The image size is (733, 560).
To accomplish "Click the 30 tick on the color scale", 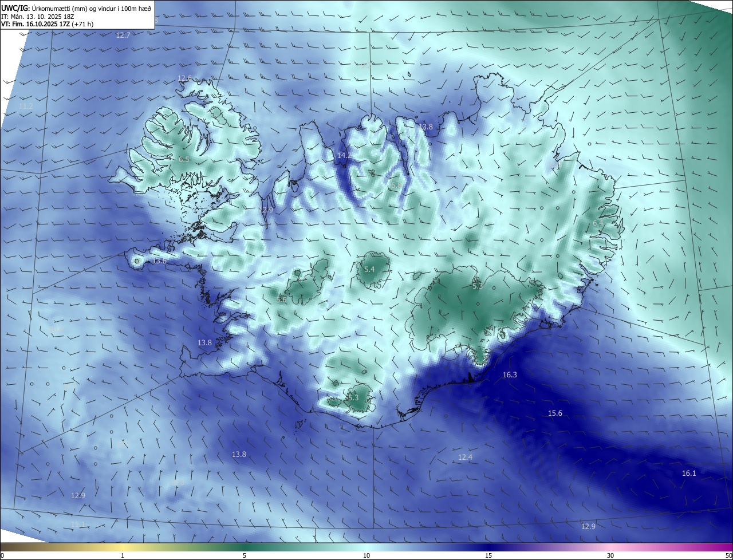I will point(610,555).
